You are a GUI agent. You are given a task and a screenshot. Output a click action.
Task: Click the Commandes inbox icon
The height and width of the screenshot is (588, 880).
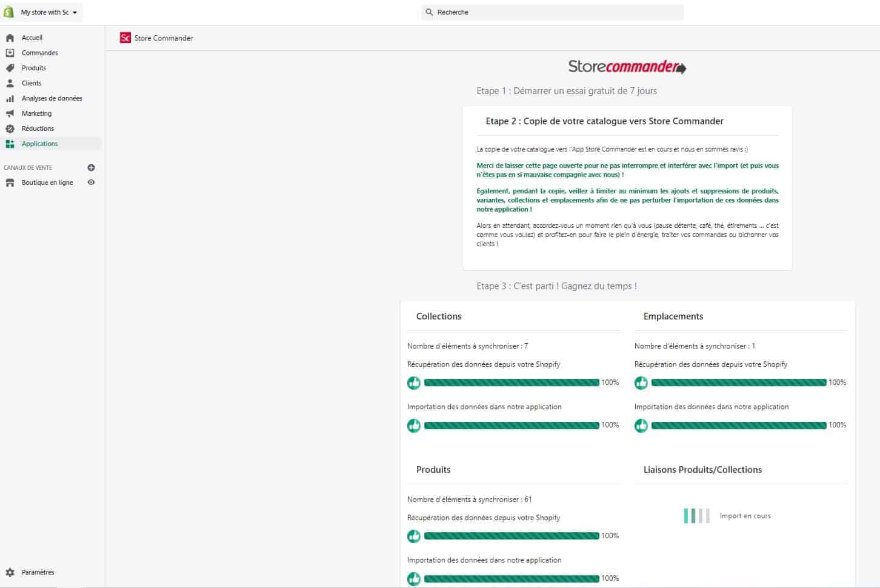10,53
